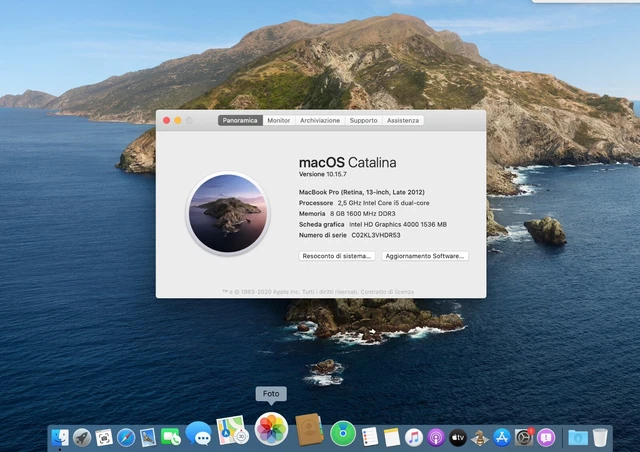Screen dimensions: 640x452
Task: Open Contacts address book icon
Action: (x=309, y=430)
